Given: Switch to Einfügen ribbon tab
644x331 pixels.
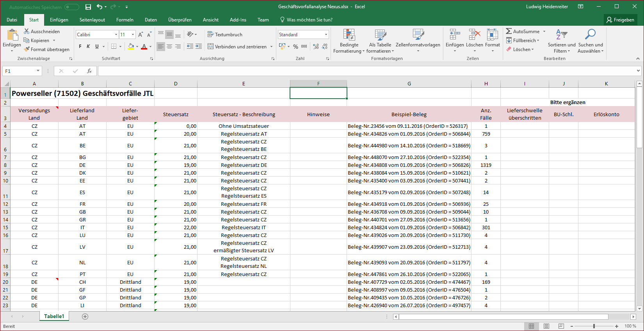Looking at the screenshot, I should [59, 20].
